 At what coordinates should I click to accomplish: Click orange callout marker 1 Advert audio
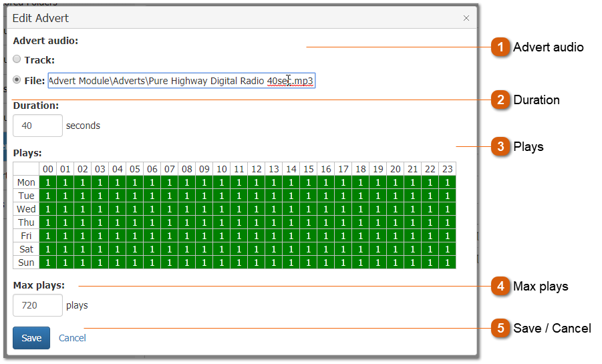(500, 47)
